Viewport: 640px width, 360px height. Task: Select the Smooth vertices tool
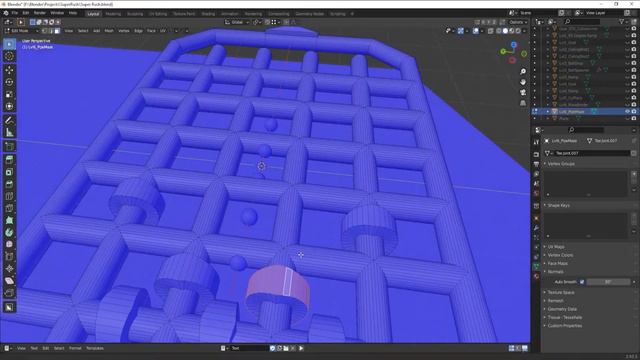(9, 244)
